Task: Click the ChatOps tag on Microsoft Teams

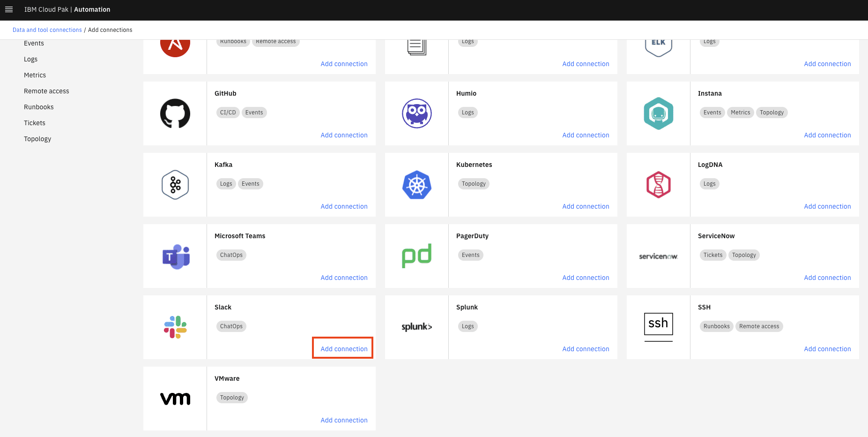Action: click(x=231, y=255)
